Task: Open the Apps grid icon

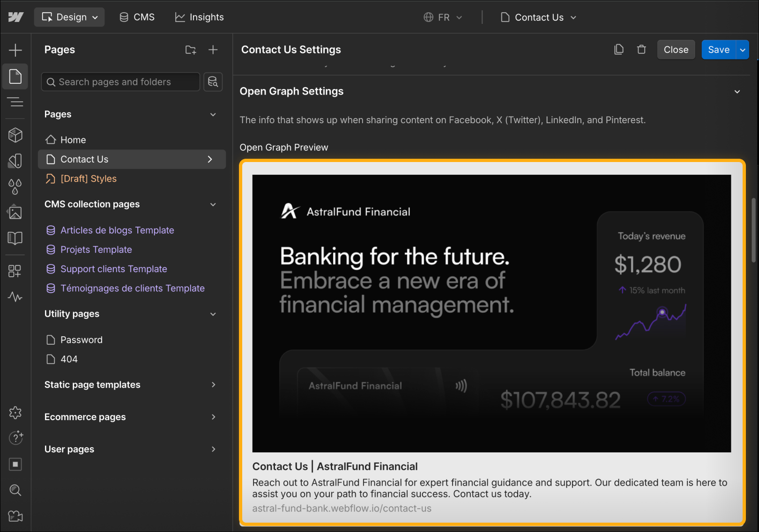Action: coord(15,271)
